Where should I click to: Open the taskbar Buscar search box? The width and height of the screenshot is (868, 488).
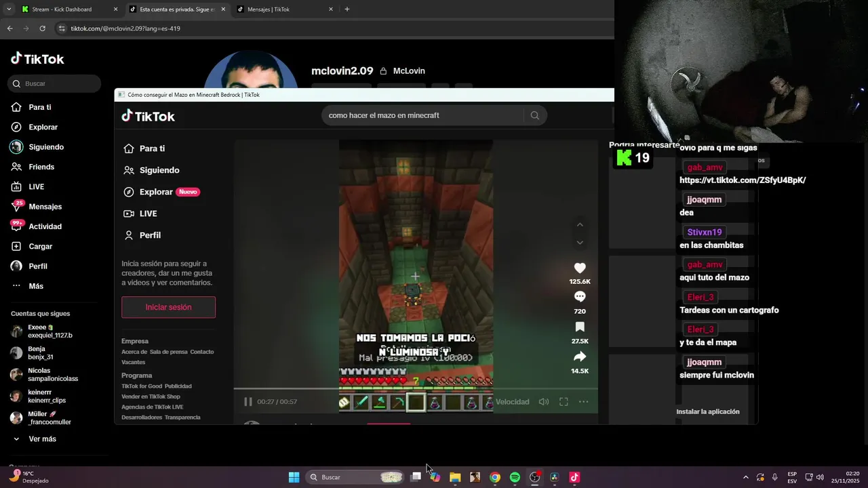pos(355,477)
